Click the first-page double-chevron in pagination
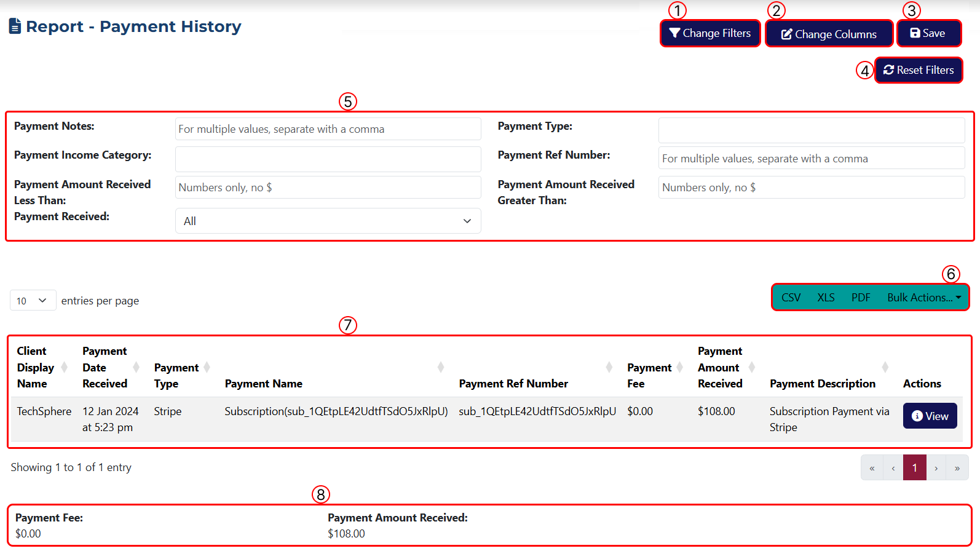The height and width of the screenshot is (551, 980). (x=872, y=467)
